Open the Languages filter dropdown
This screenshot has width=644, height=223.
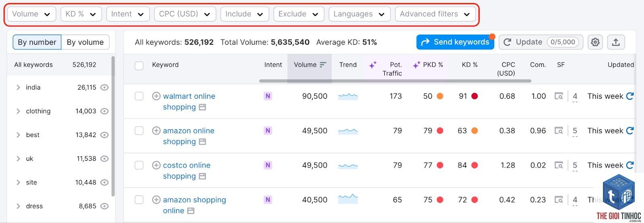coord(359,14)
